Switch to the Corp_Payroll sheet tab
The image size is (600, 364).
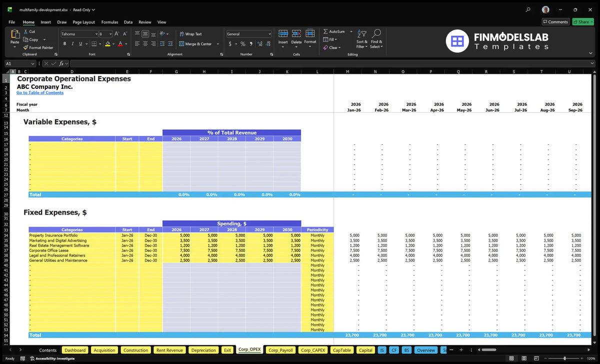click(280, 350)
